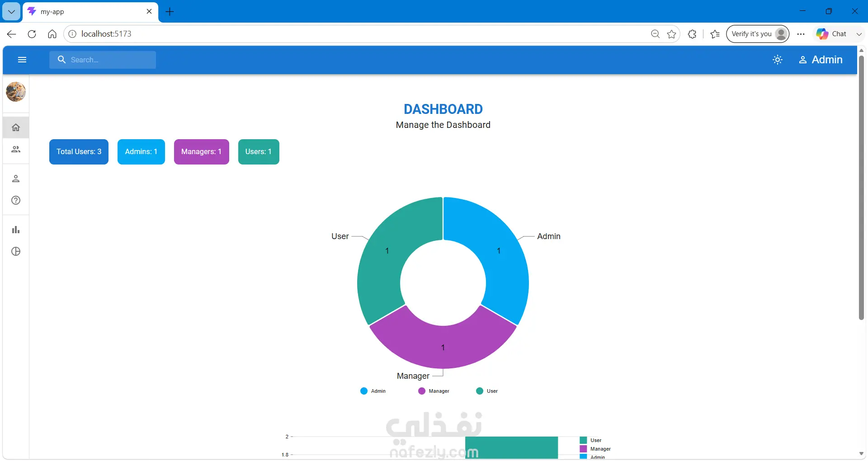Click the Manager legend color dot under donut
The width and height of the screenshot is (868, 461).
pyautogui.click(x=422, y=391)
